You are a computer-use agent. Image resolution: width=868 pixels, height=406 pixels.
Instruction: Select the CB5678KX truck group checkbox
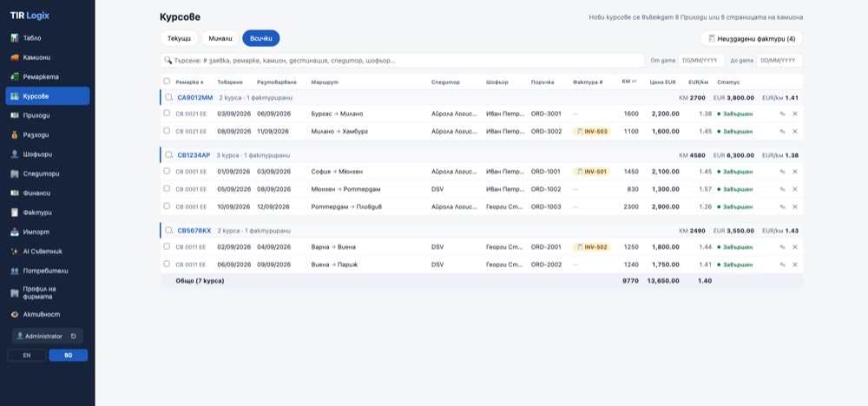point(169,230)
